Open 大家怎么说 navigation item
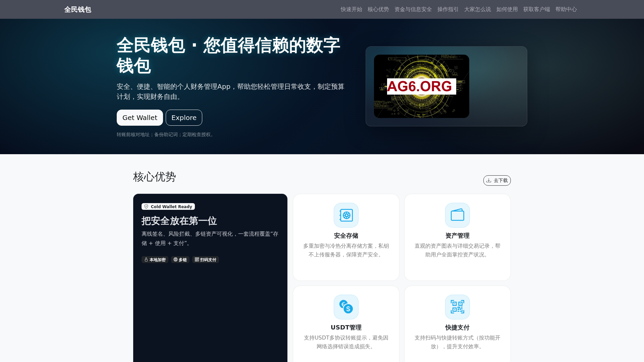 coord(478,9)
